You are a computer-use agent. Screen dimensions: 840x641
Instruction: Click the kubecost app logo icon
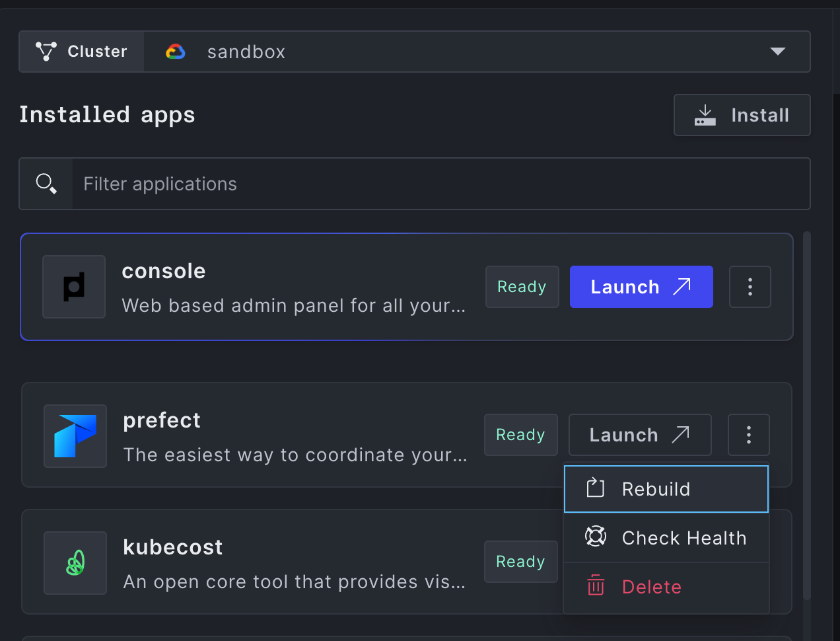75,563
